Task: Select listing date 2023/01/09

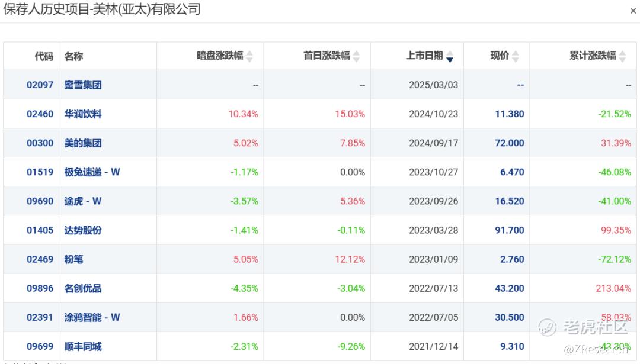Action: click(433, 259)
